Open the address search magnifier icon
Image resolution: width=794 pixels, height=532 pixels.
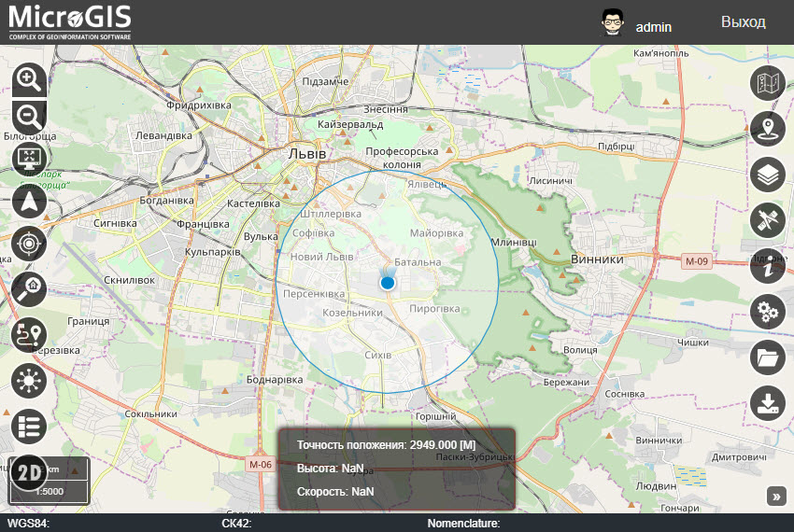pyautogui.click(x=29, y=289)
